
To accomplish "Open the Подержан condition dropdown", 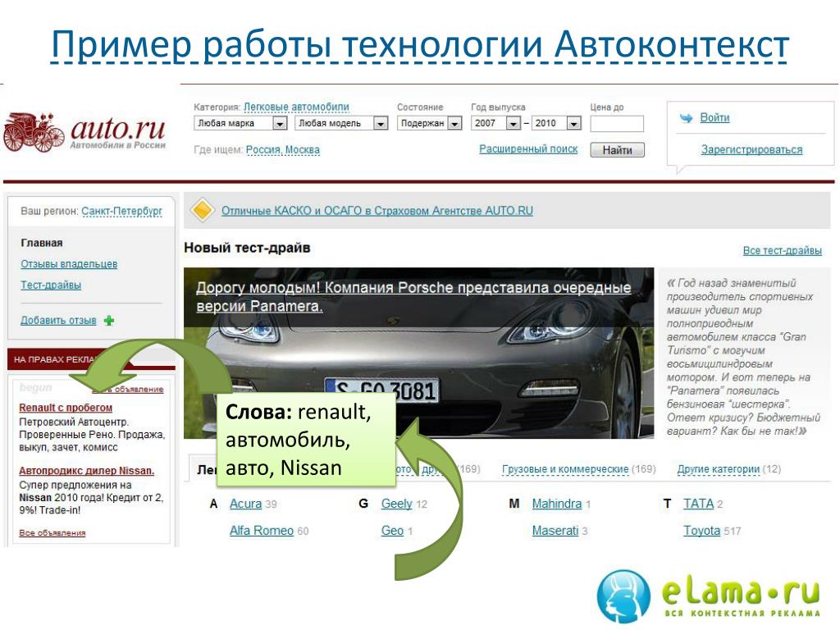I will pyautogui.click(x=429, y=123).
